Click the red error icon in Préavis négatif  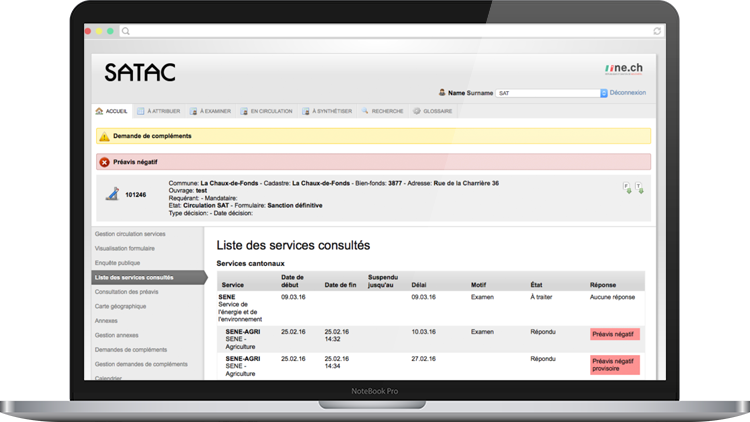pyautogui.click(x=104, y=162)
